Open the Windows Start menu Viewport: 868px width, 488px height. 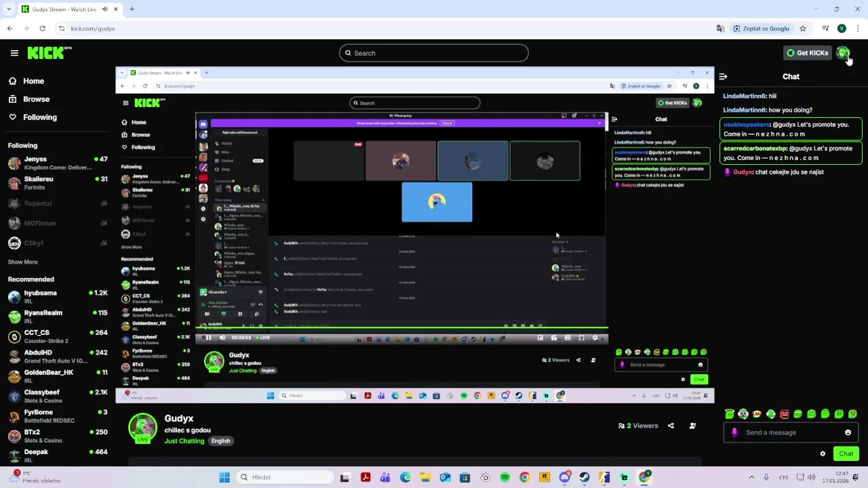tap(224, 477)
